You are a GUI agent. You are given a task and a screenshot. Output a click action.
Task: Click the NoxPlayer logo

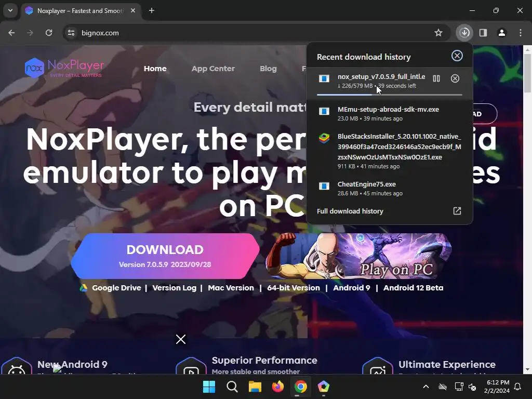click(x=64, y=68)
